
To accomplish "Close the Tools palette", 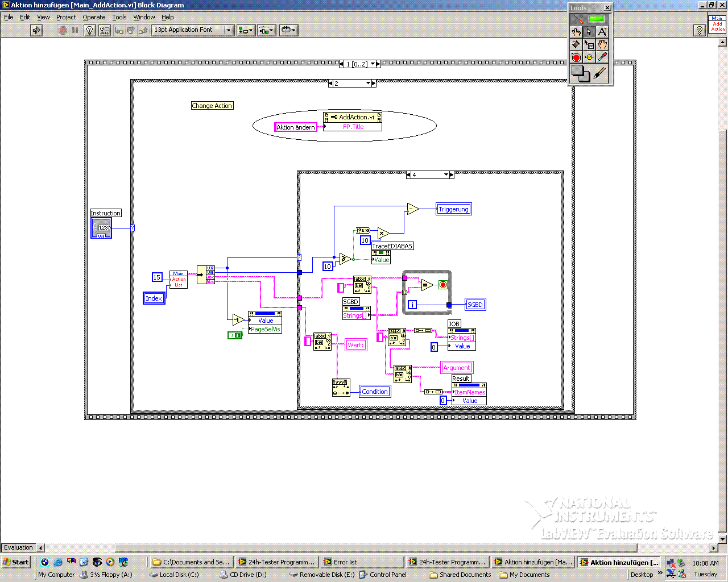I will tap(607, 7).
